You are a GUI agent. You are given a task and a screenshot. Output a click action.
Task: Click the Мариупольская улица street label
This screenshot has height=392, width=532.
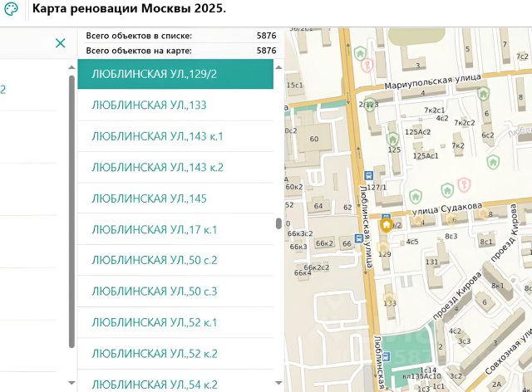click(432, 81)
